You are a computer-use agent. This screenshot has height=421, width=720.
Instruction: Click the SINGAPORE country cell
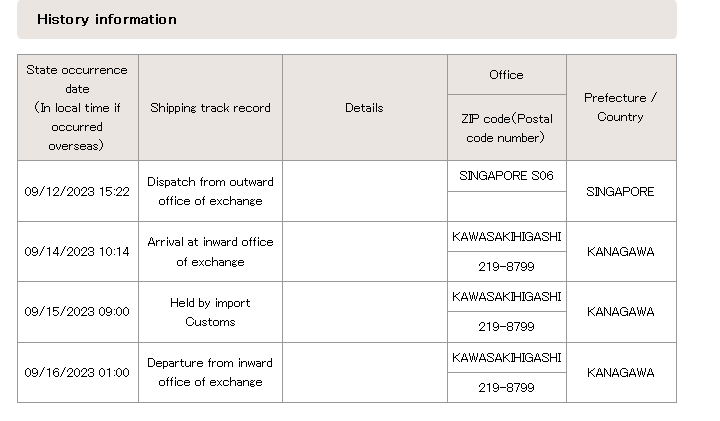620,191
